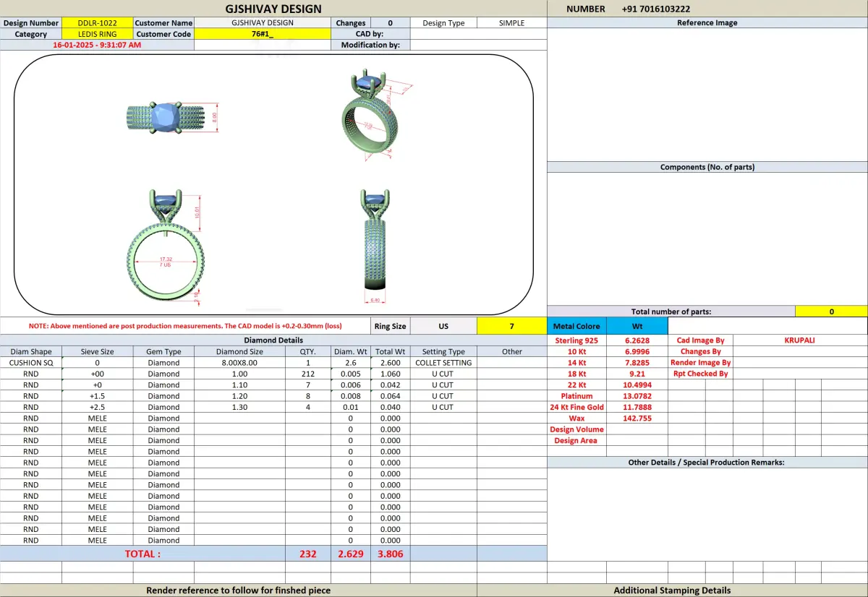The width and height of the screenshot is (868, 597).
Task: Click the red TOTAL : label
Action: tap(142, 554)
